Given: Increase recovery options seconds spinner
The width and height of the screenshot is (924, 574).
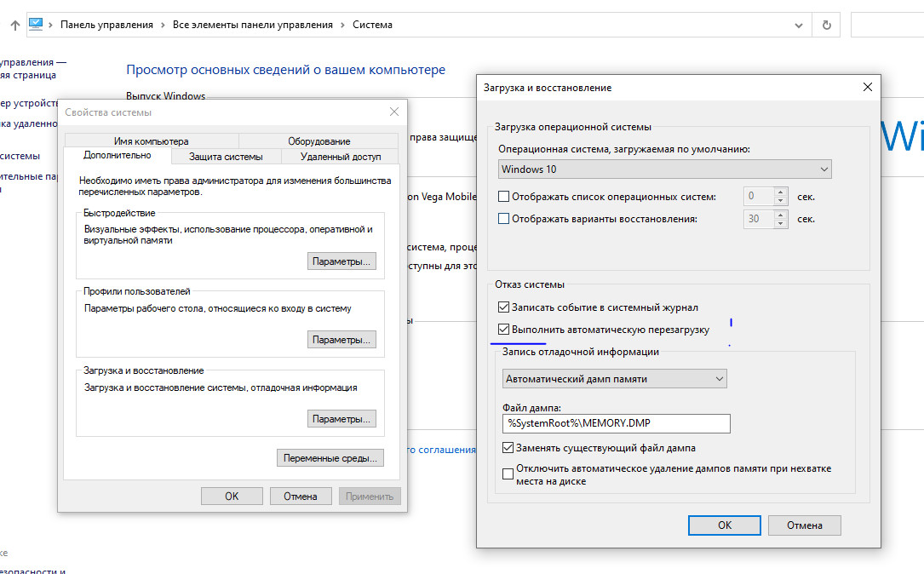Looking at the screenshot, I should [x=780, y=214].
